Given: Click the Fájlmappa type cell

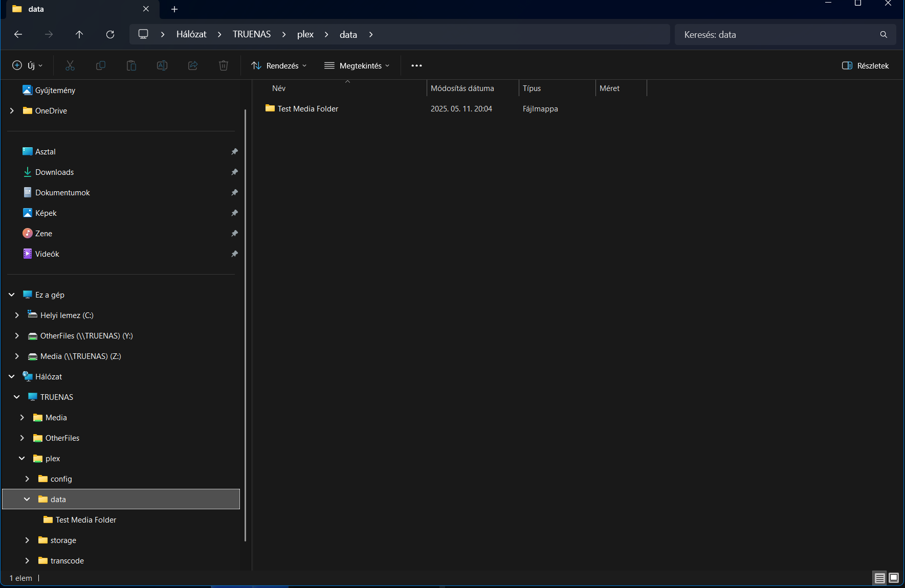Looking at the screenshot, I should tap(540, 108).
